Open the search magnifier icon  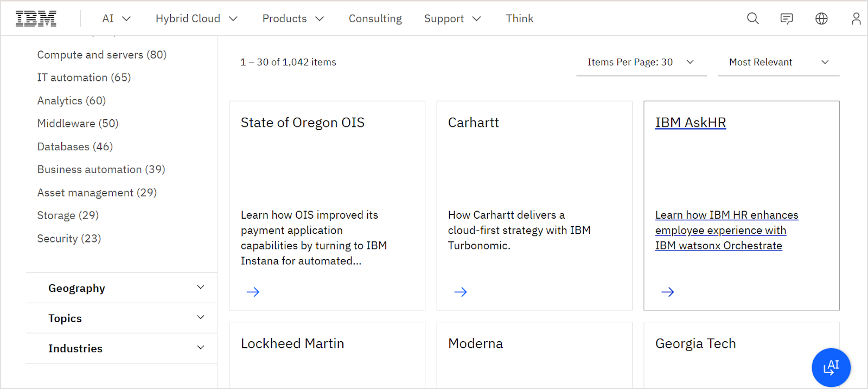pyautogui.click(x=752, y=18)
